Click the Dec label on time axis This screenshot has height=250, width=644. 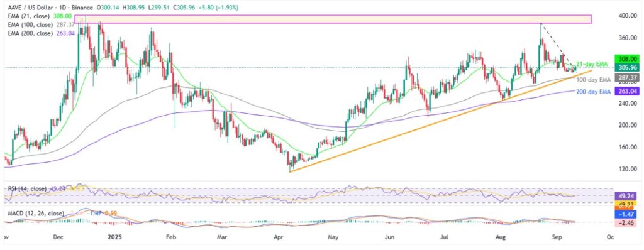click(x=58, y=237)
